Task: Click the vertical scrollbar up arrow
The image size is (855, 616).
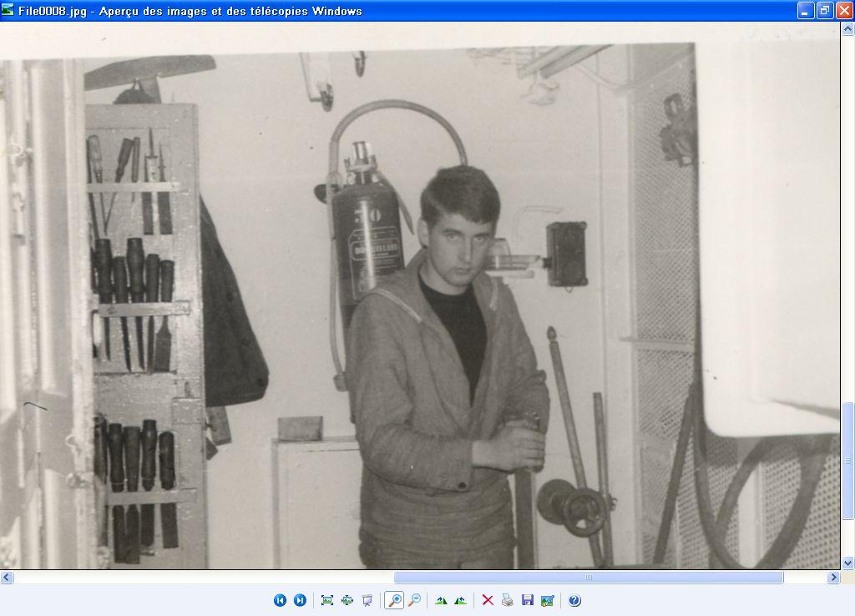Action: point(847,29)
